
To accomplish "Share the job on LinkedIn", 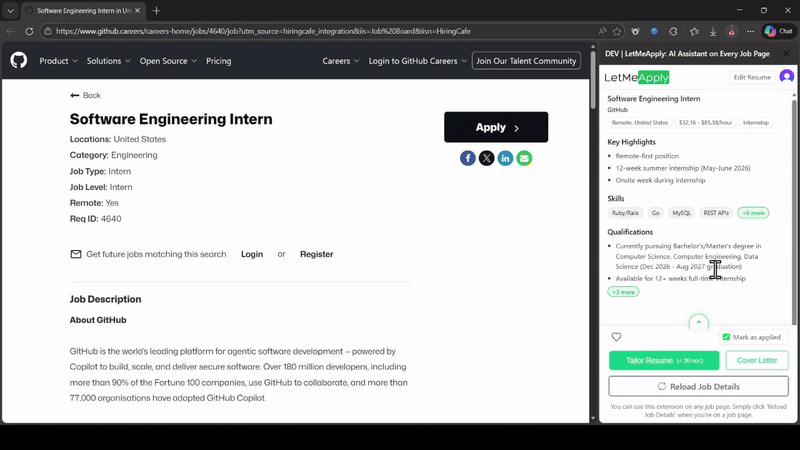I will 505,158.
